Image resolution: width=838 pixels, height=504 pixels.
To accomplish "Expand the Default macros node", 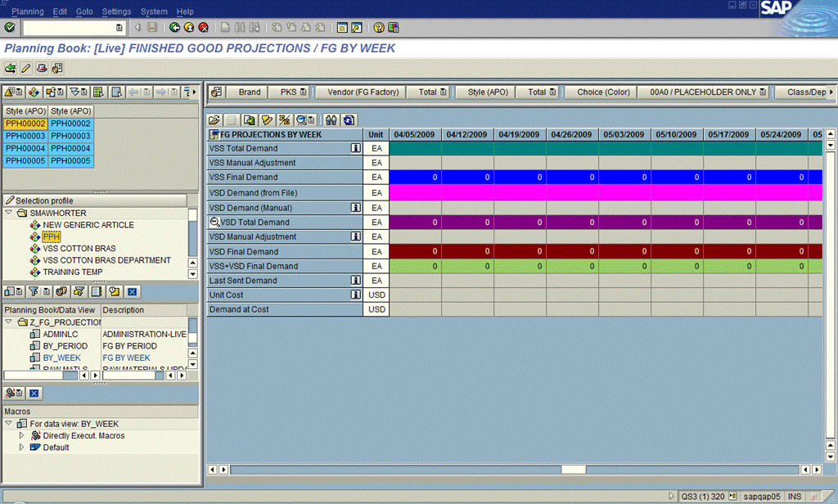I will (x=21, y=448).
